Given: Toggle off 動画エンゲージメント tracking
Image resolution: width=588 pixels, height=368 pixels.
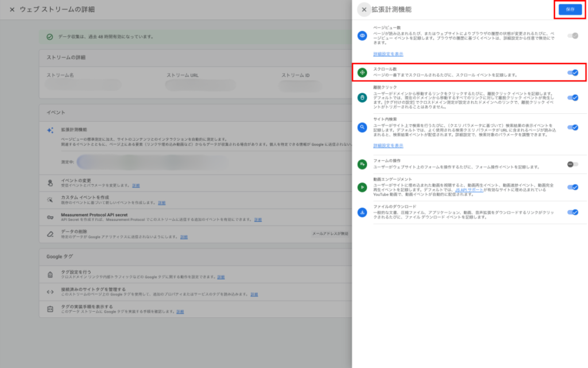Looking at the screenshot, I should coord(572,187).
